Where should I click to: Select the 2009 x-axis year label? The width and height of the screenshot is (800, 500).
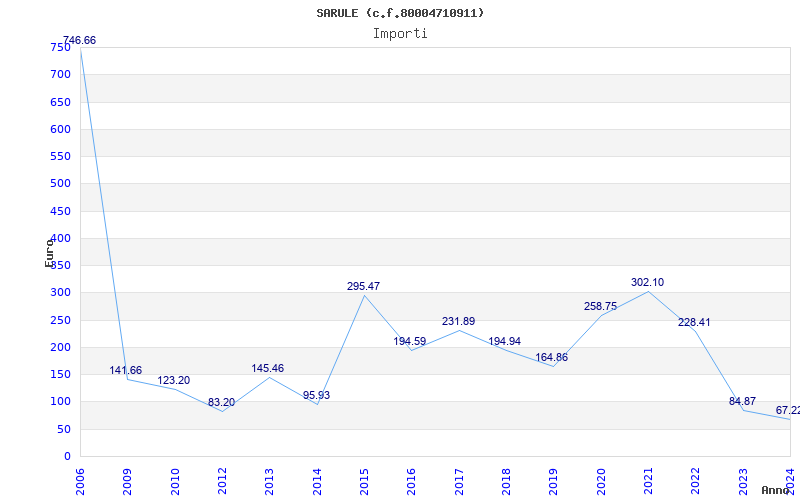click(128, 482)
